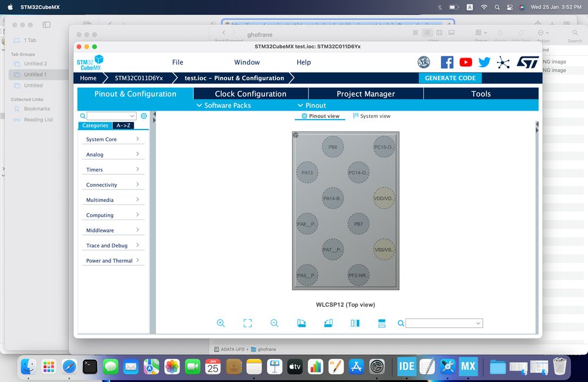Select Untitled 2 tab group in Safari sidebar
Screen dimensions: 588x382
[x=36, y=64]
